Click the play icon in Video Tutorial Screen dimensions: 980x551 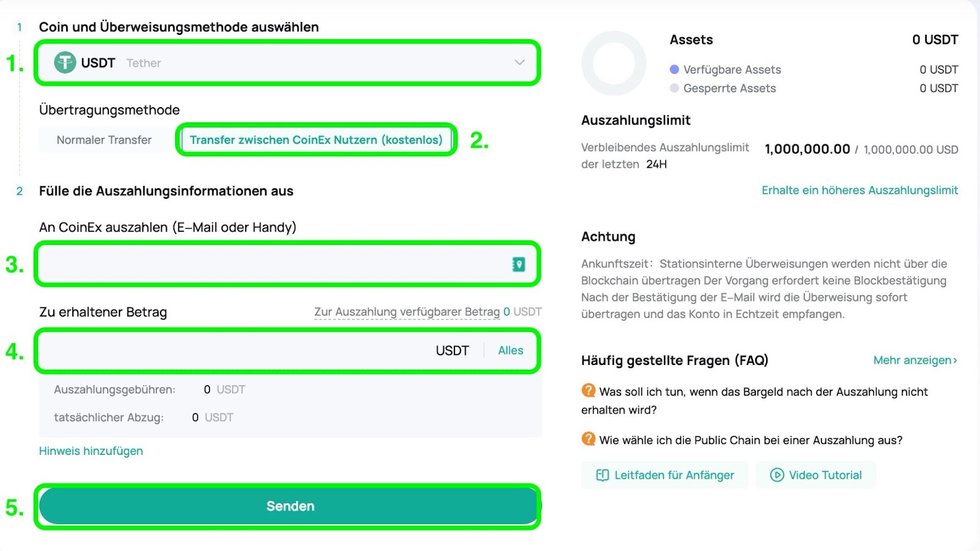[777, 475]
